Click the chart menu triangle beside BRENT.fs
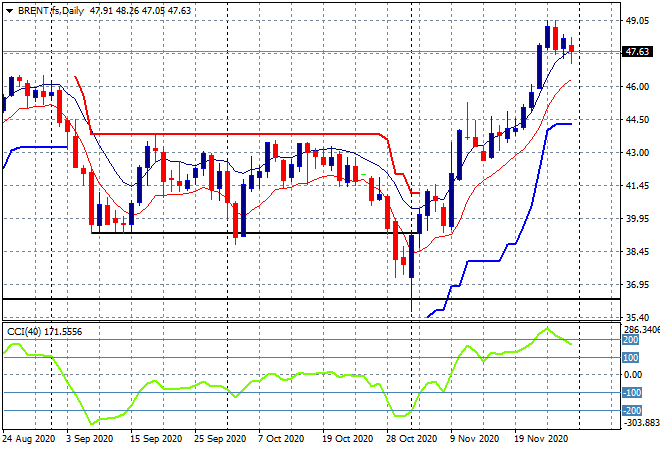The height and width of the screenshot is (450, 660). pos(9,11)
